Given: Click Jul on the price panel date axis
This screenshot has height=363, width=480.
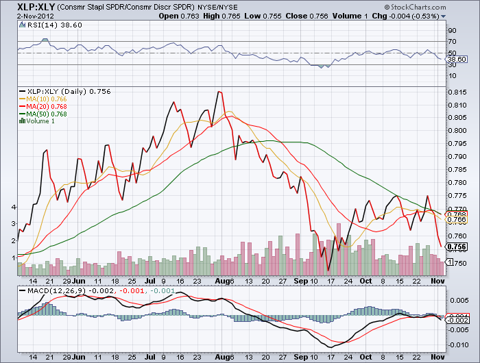Looking at the screenshot, I should [150, 281].
